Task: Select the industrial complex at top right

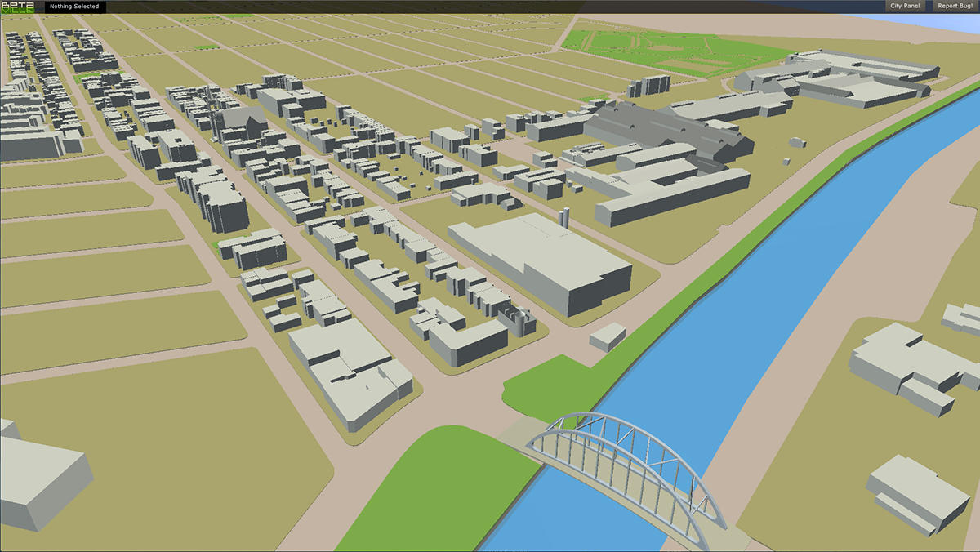Action: (x=841, y=78)
